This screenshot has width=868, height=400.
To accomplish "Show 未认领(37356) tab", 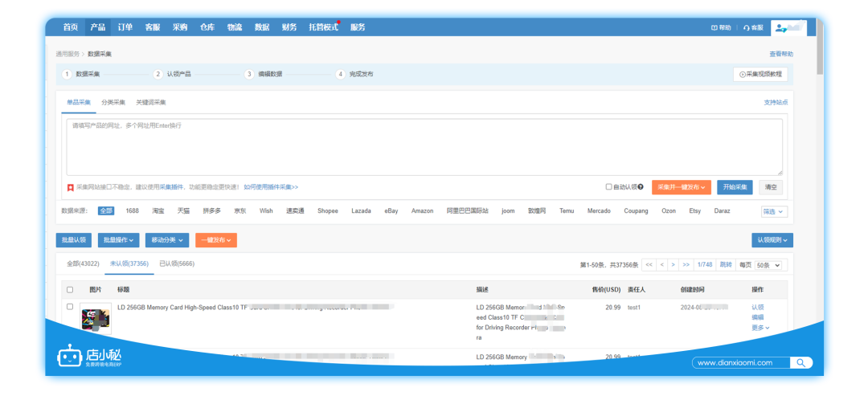I will (129, 264).
